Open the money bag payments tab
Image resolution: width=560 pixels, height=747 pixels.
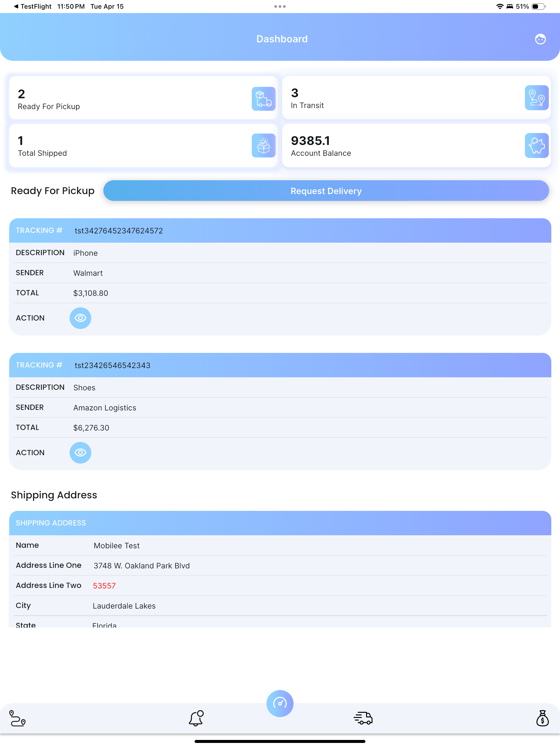542,718
